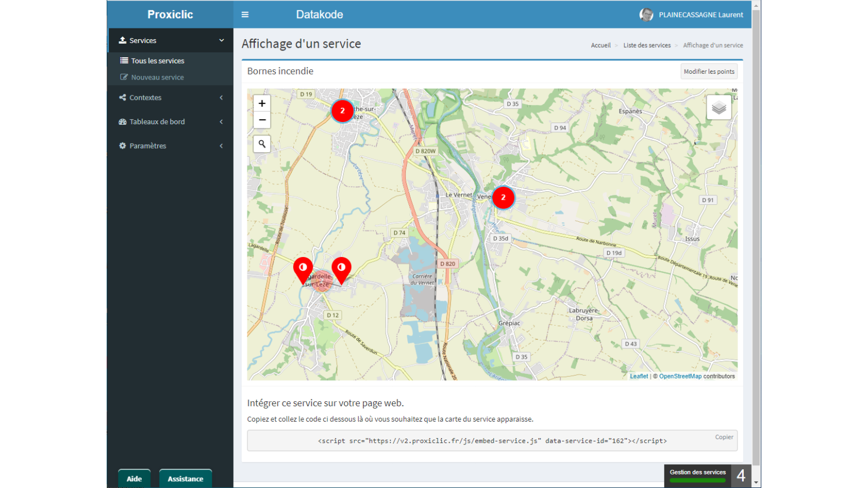Click the list icon beside Tous les services

tap(124, 61)
